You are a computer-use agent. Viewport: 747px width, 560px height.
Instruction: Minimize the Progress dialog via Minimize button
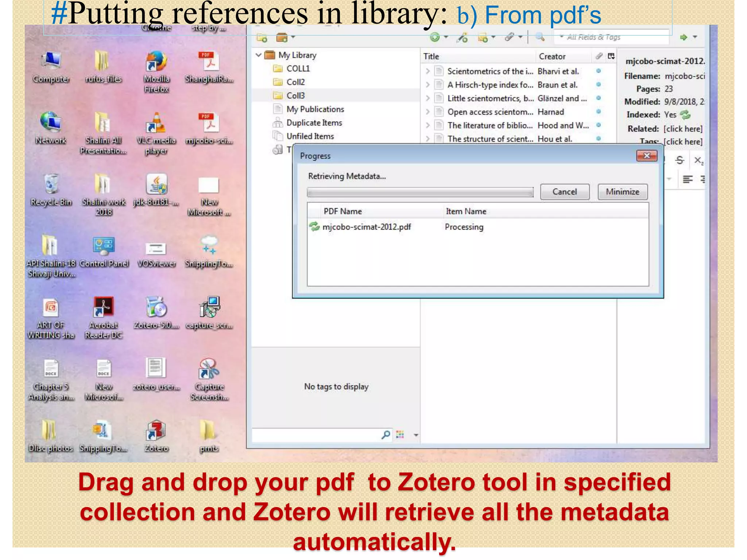coord(623,192)
